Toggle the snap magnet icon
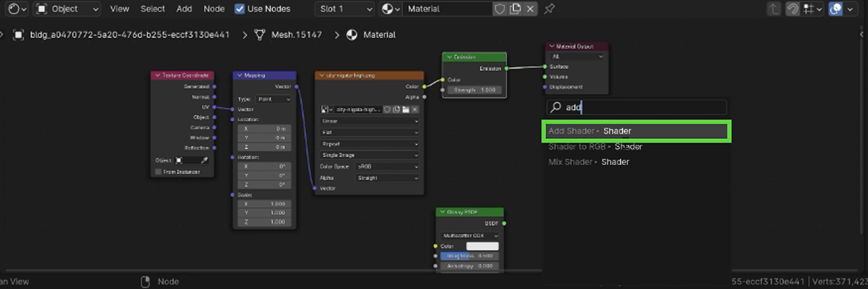 tap(793, 9)
